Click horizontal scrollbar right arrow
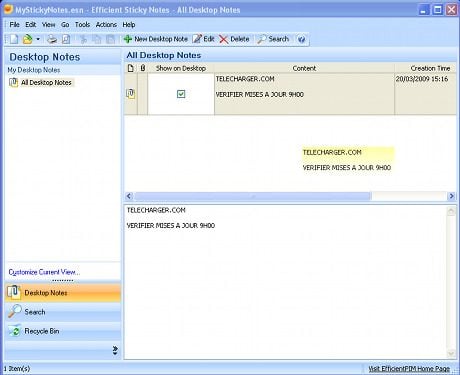This screenshot has width=460, height=375. pos(451,196)
